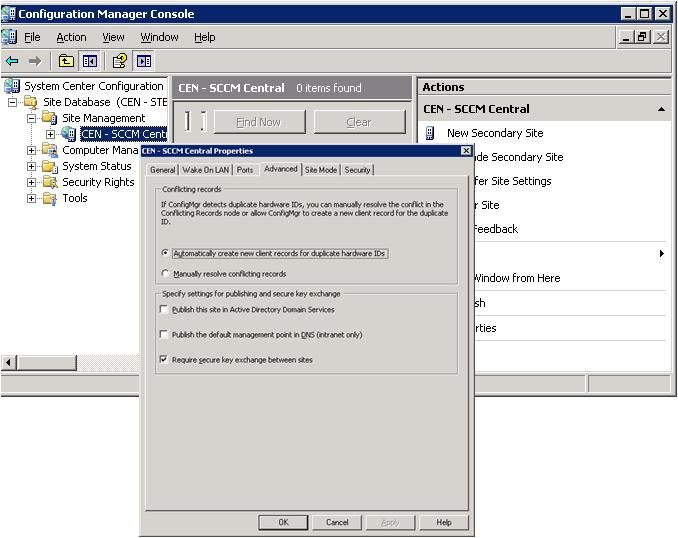Collapse the Site Database tree node

click(13, 102)
